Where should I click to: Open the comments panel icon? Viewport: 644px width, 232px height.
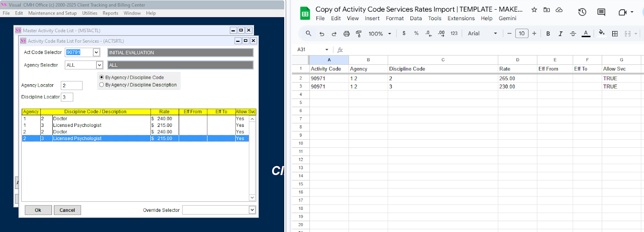[601, 12]
